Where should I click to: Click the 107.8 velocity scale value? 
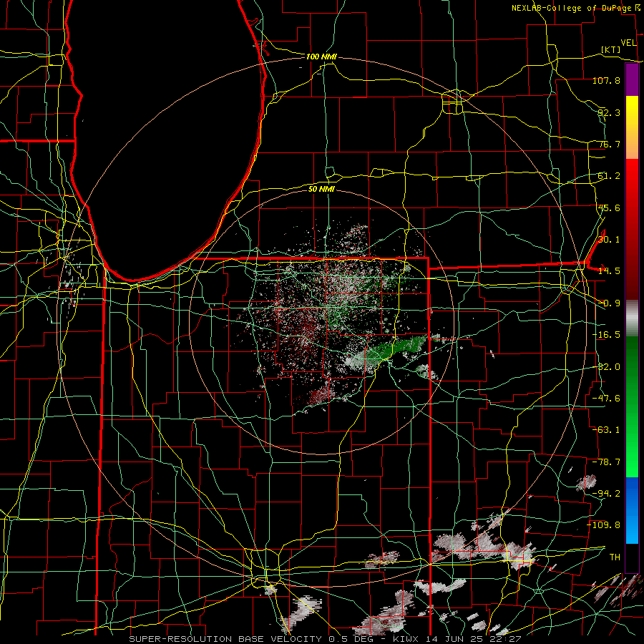point(606,80)
